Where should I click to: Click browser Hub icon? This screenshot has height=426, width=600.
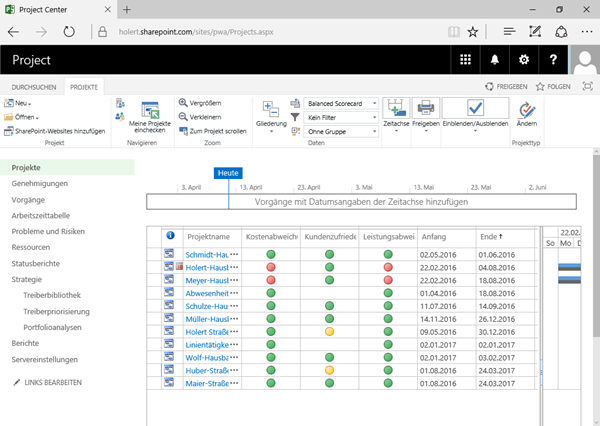pos(509,32)
